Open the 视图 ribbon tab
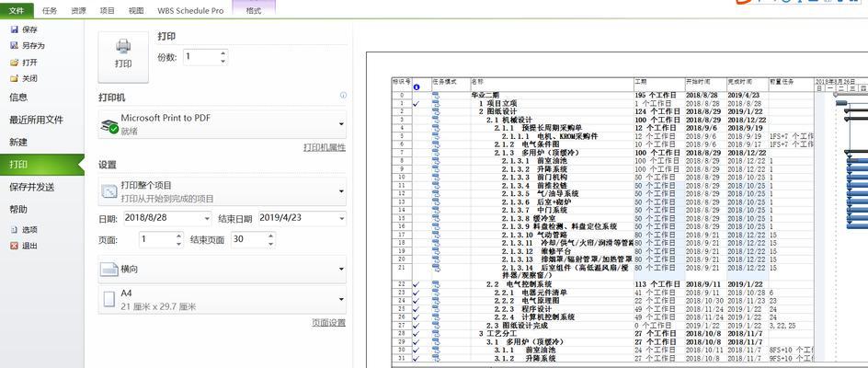Viewport: 868px width, 368px height. point(136,10)
